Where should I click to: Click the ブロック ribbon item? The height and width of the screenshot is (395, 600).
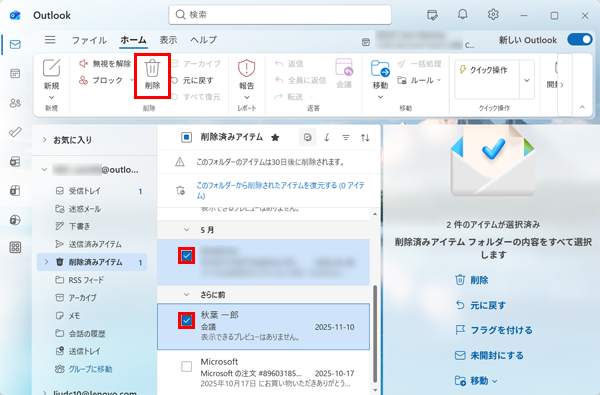tap(101, 80)
